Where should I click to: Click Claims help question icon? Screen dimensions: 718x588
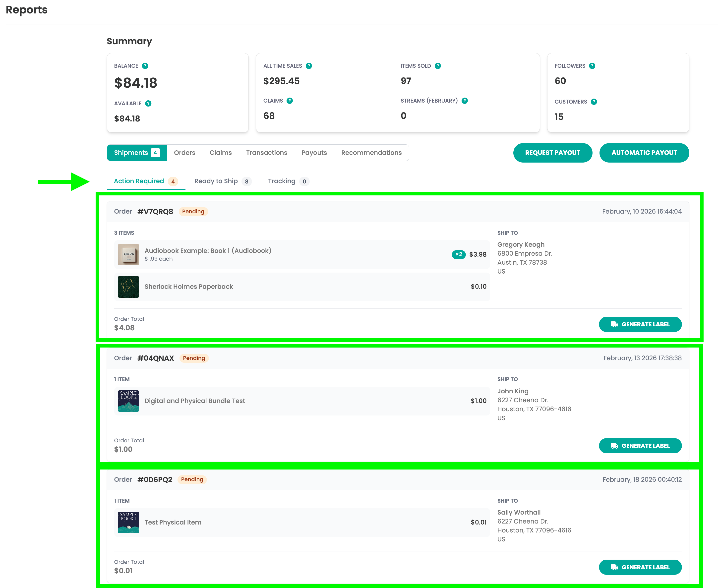click(x=290, y=101)
